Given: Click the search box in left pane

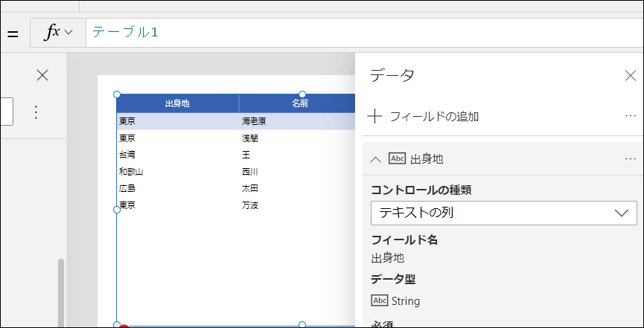Looking at the screenshot, I should pyautogui.click(x=6, y=112).
